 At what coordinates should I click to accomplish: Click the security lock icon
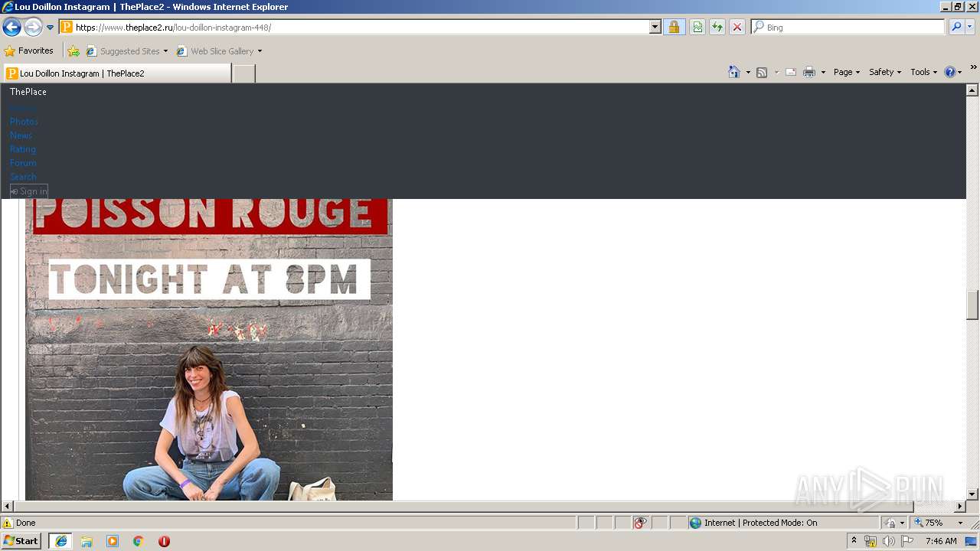coord(674,27)
